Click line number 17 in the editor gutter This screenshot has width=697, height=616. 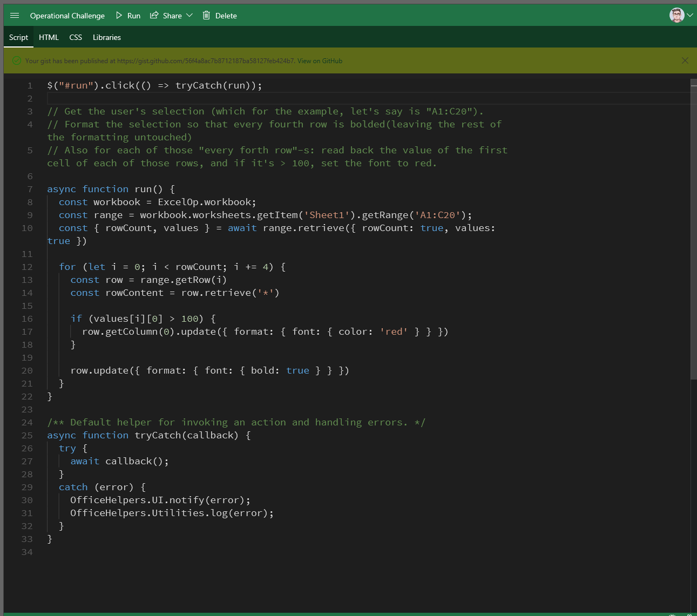coord(27,331)
